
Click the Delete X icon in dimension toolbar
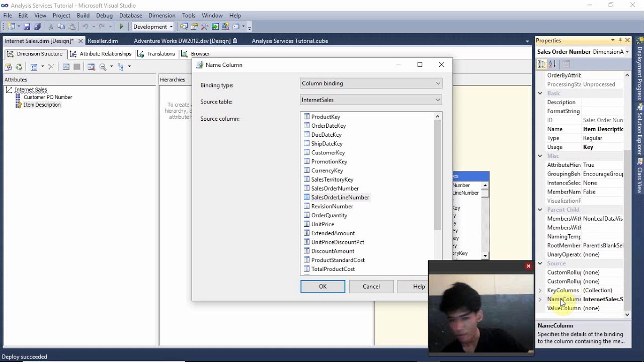[51, 67]
